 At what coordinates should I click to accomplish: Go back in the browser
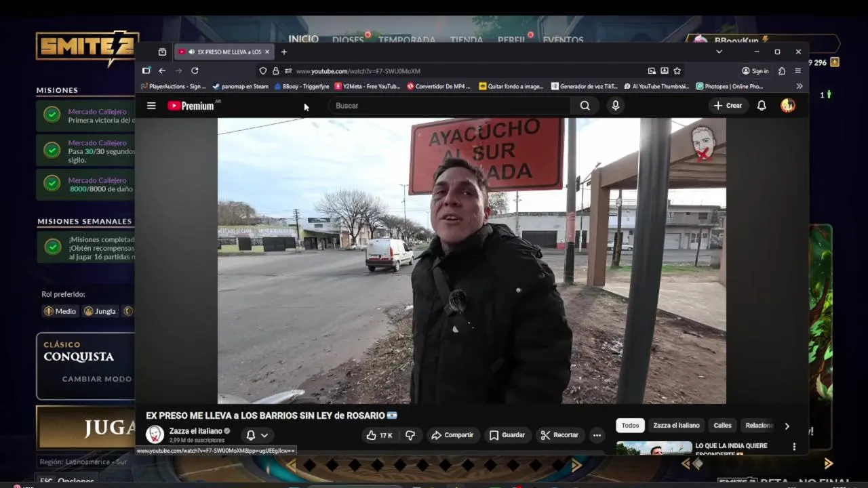click(x=162, y=70)
